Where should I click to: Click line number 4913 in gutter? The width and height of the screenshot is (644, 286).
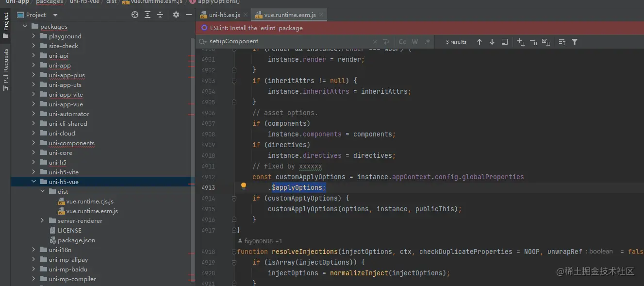(208, 187)
